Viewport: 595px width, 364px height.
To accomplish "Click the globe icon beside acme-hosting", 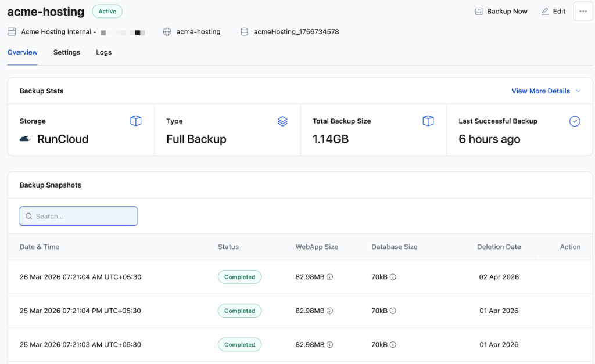I will (167, 32).
